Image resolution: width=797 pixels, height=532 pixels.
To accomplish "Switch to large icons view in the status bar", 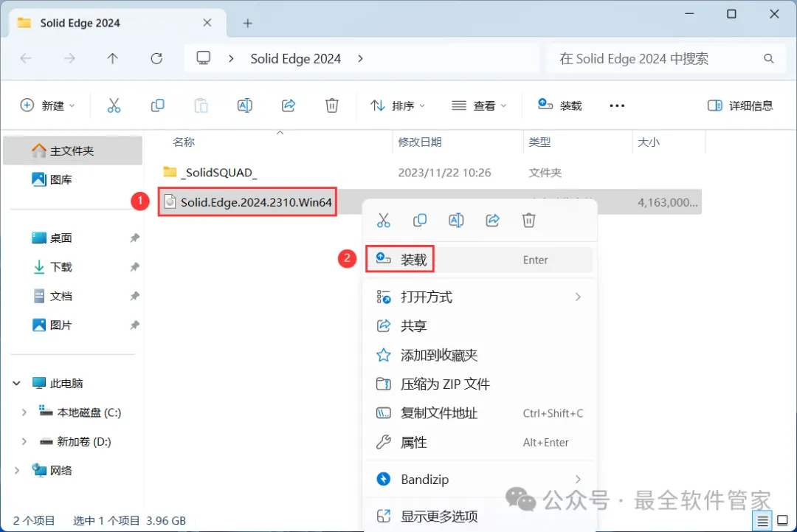I will 783,521.
